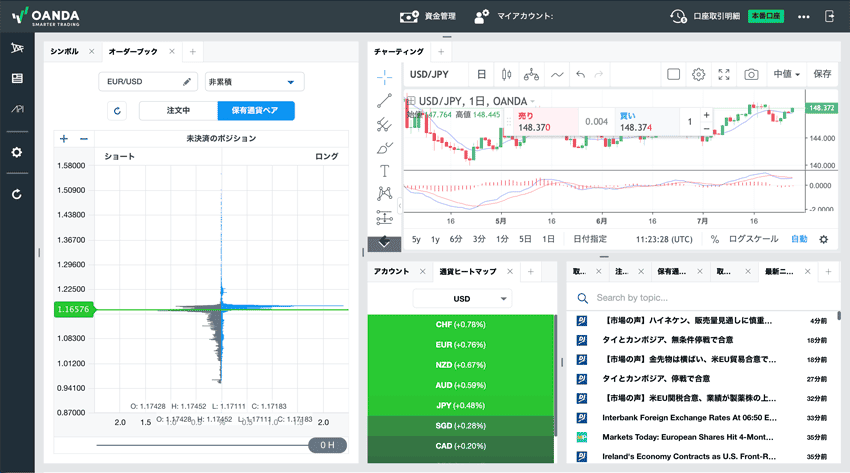Toggle 自動 auto scale

click(799, 239)
